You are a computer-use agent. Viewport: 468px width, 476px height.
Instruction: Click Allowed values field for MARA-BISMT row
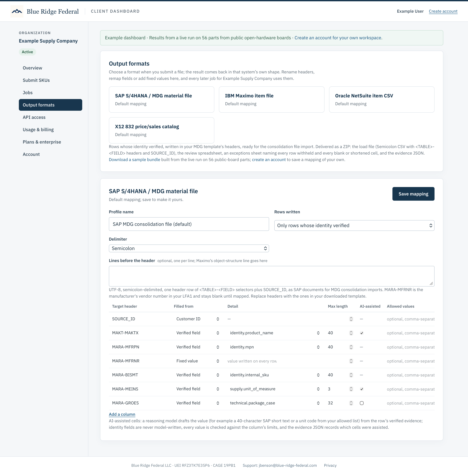pyautogui.click(x=410, y=375)
